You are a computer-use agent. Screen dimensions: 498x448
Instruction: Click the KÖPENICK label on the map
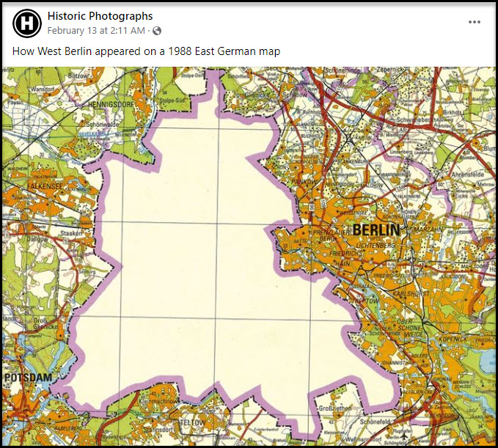453,339
